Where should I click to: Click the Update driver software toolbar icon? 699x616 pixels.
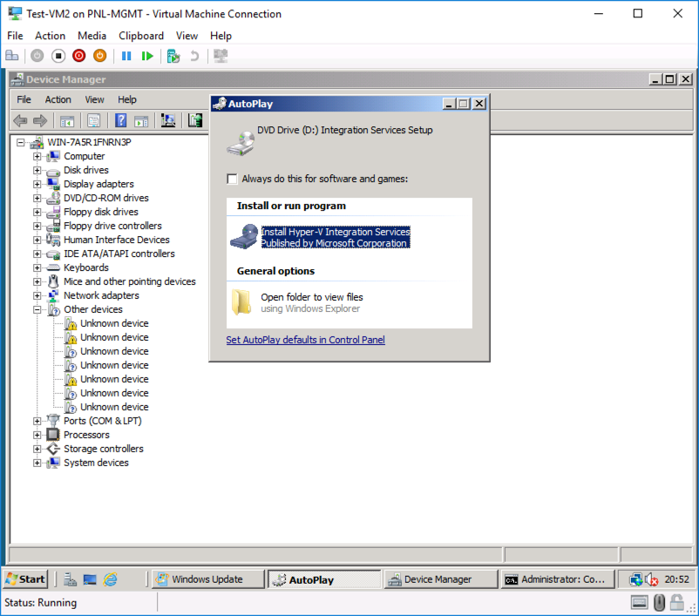[195, 120]
